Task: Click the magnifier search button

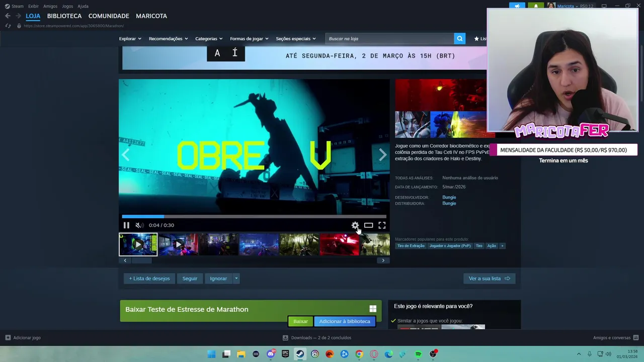Action: point(459,39)
